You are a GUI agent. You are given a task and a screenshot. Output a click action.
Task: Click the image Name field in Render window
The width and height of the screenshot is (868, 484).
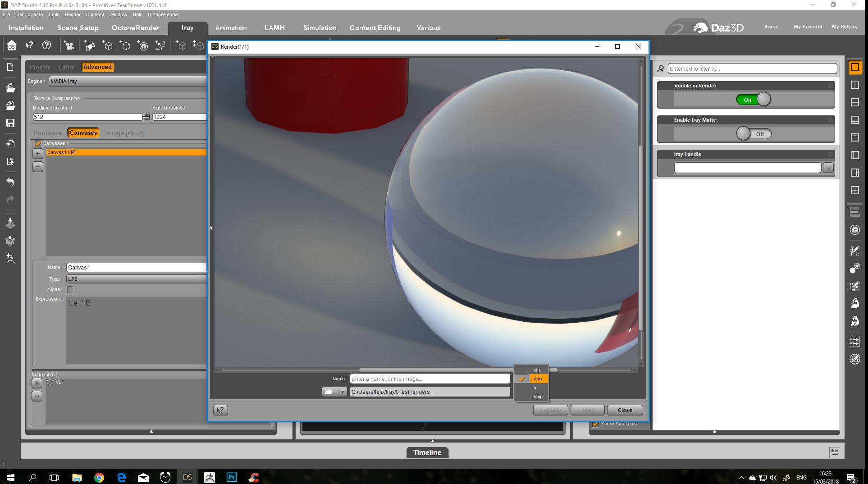coord(430,379)
